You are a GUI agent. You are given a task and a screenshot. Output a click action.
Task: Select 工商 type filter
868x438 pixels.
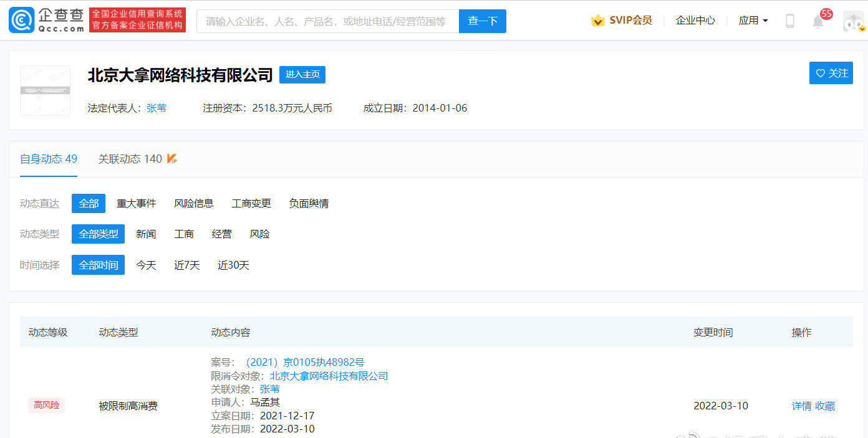[184, 234]
